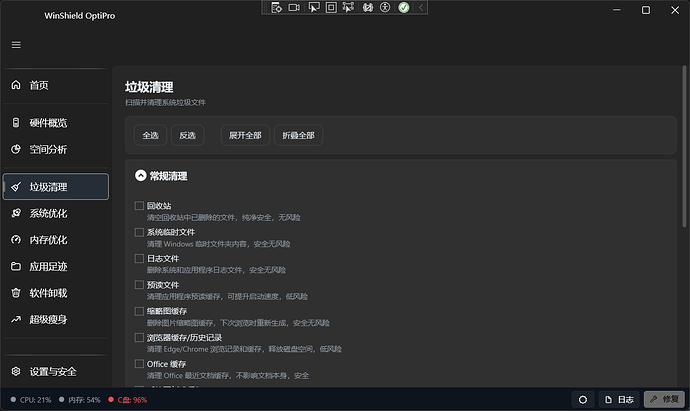
Task: Click the green checkmark icon in toolbar
Action: 404,7
